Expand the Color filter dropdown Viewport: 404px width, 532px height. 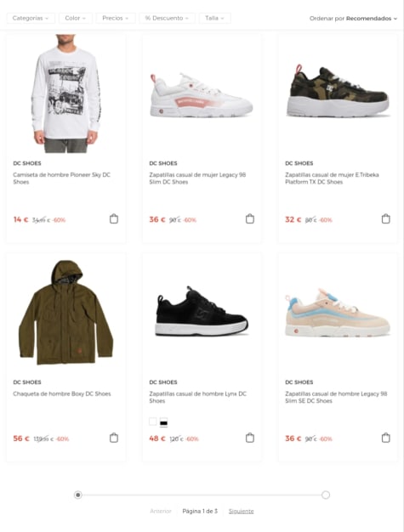(x=76, y=18)
